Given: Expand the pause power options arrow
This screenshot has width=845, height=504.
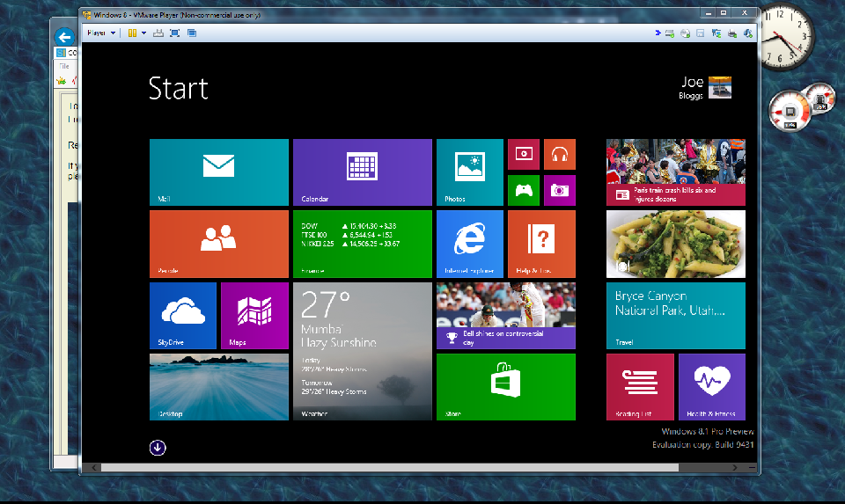Looking at the screenshot, I should 144,33.
